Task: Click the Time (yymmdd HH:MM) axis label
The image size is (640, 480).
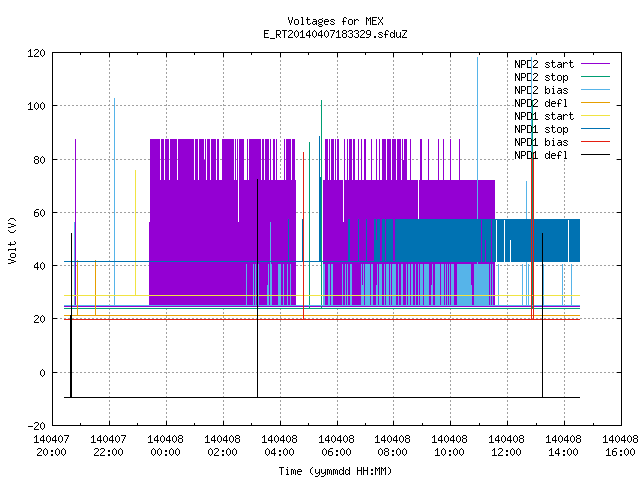Action: (336, 471)
